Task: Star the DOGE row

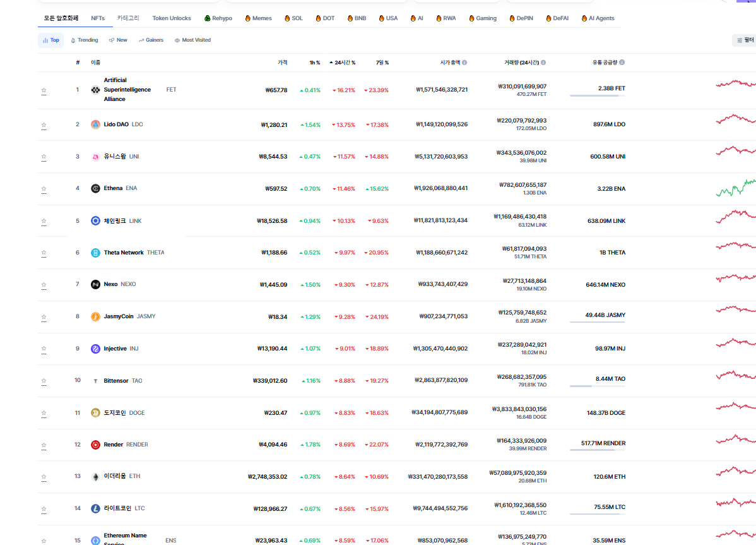Action: coord(44,414)
